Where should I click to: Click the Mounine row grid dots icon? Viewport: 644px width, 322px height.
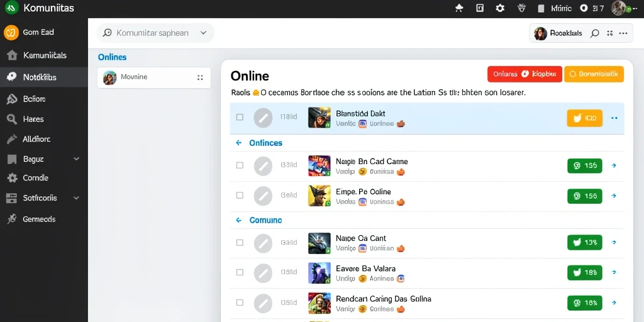200,77
